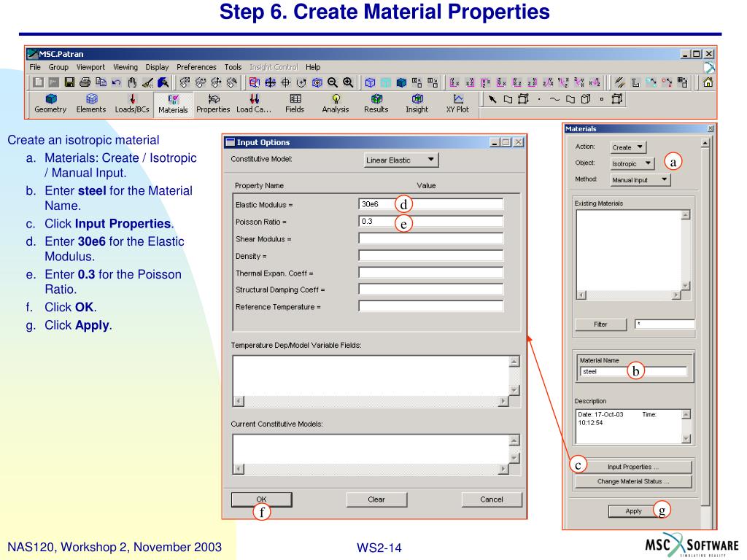Click the Thermal Expan. Coeff field
Screen dimensions: 747x560
[x=430, y=273]
